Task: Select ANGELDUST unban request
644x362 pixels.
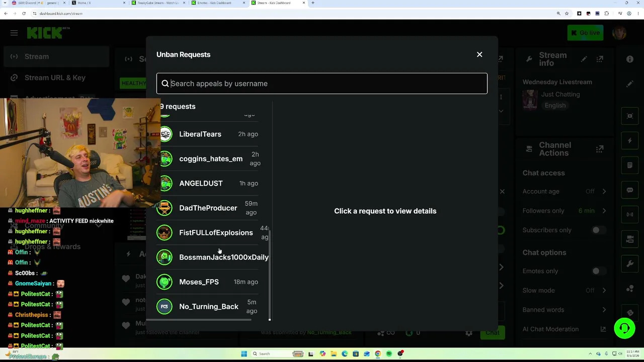Action: coord(207,184)
